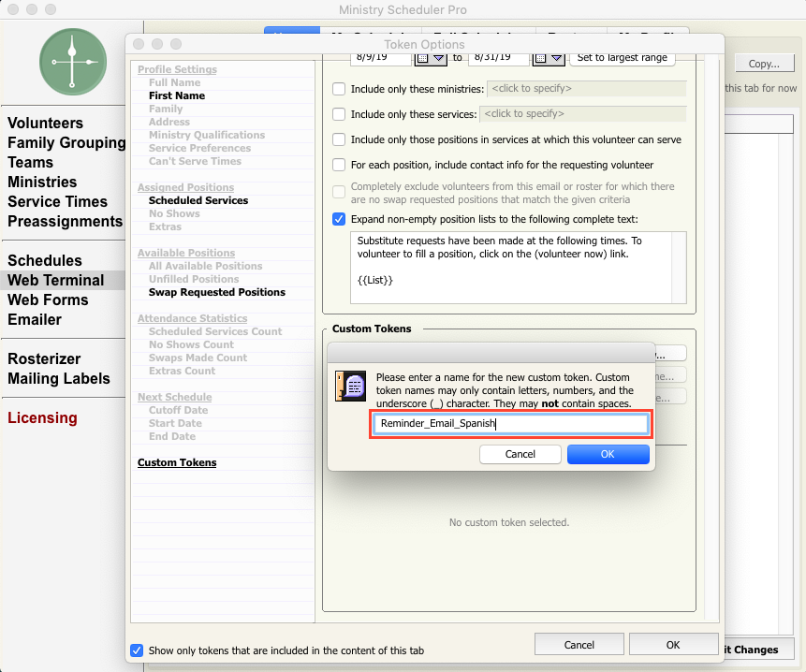Screen dimensions: 806x672
Task: Open Licensing in main sidebar
Action: tap(42, 417)
